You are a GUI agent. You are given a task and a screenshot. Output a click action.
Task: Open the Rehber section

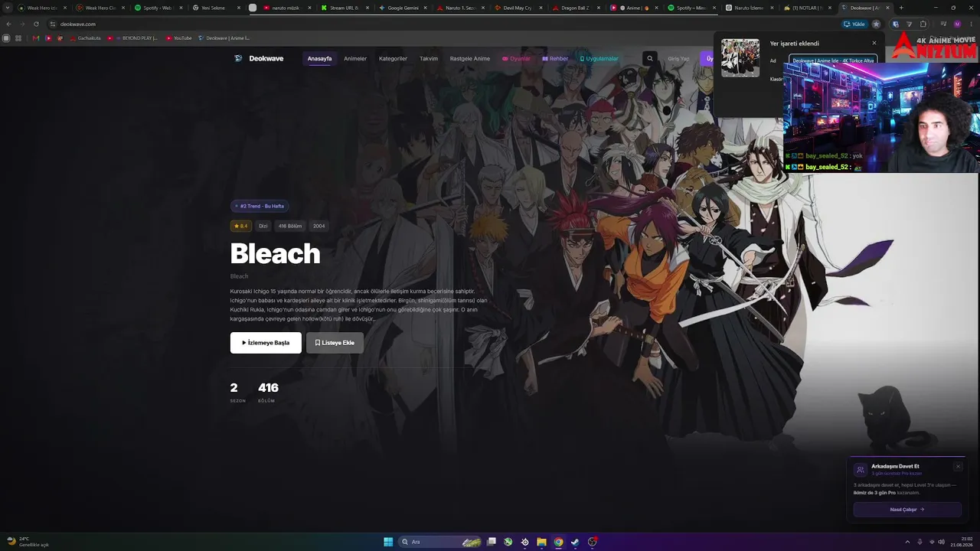click(555, 58)
